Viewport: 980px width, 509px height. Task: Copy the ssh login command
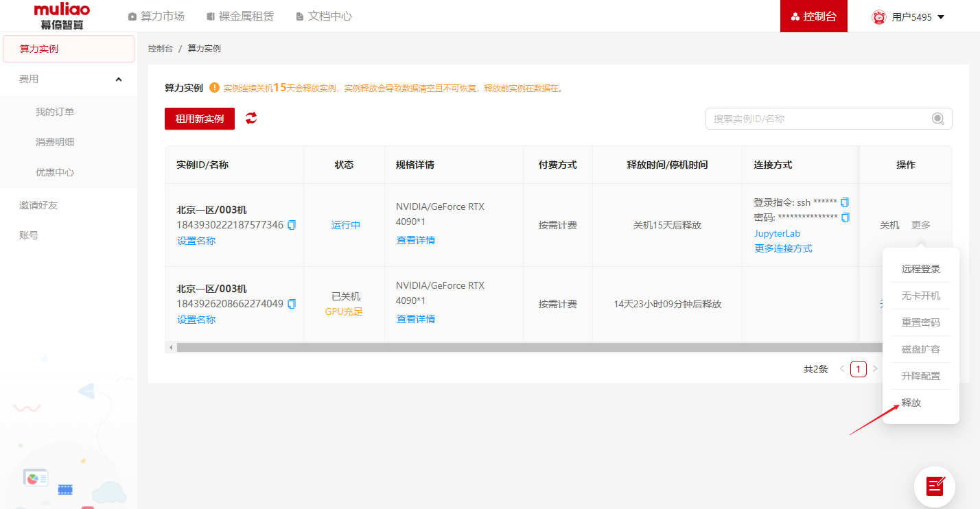[845, 202]
